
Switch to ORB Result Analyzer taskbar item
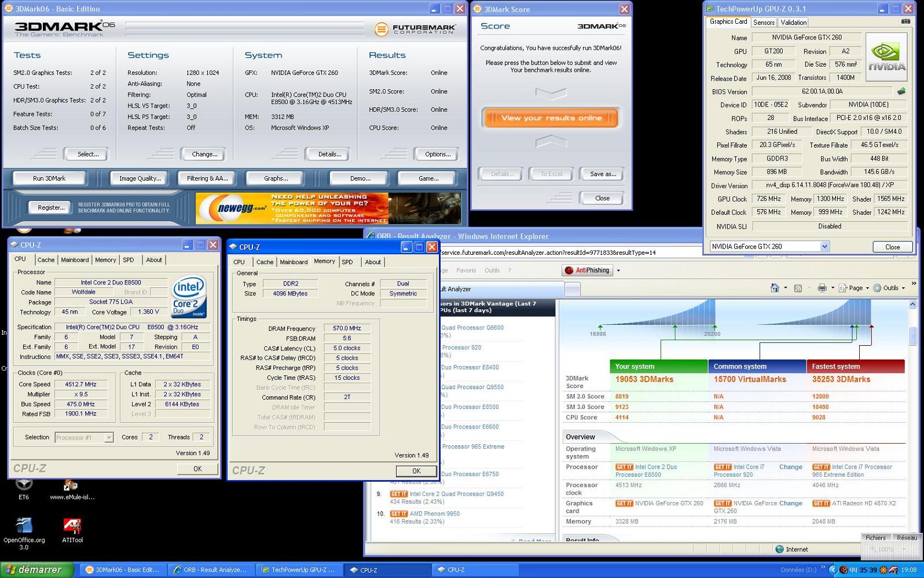210,570
